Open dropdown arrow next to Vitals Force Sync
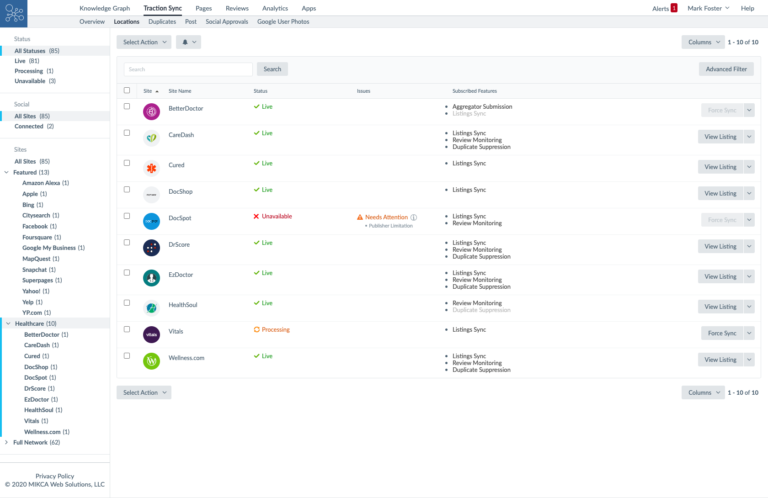Viewport: 768px width, 498px height. (x=749, y=333)
